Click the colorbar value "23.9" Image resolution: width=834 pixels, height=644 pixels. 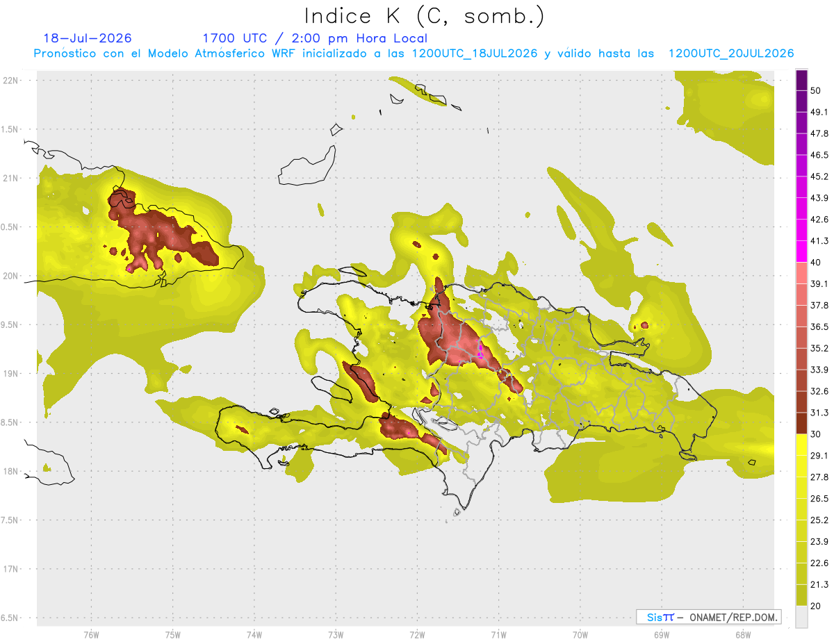pos(819,542)
